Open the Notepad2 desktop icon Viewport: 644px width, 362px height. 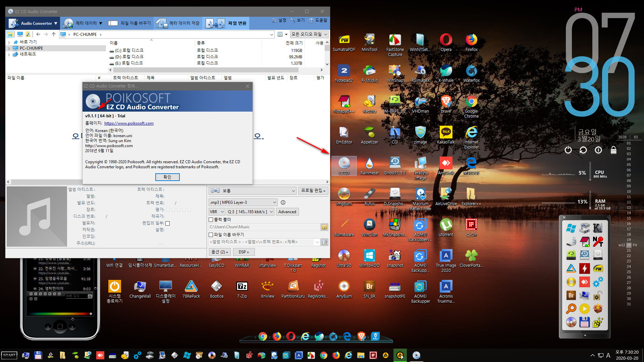[344, 74]
